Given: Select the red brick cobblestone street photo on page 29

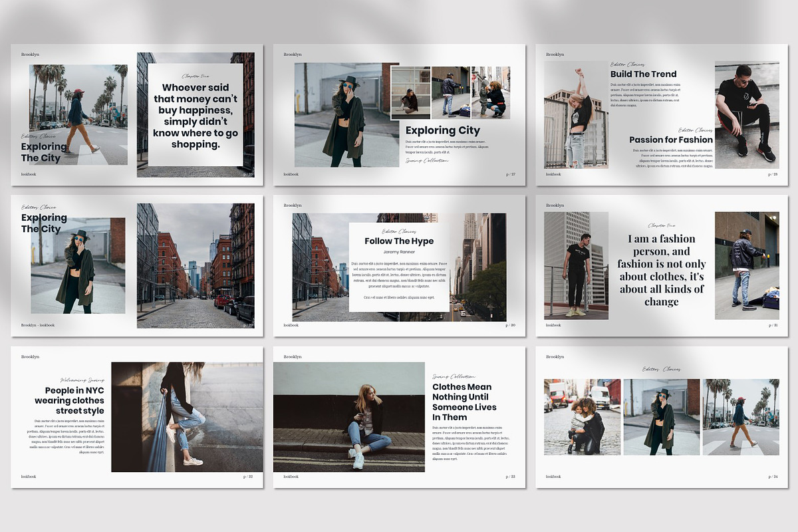Looking at the screenshot, I should tap(196, 266).
